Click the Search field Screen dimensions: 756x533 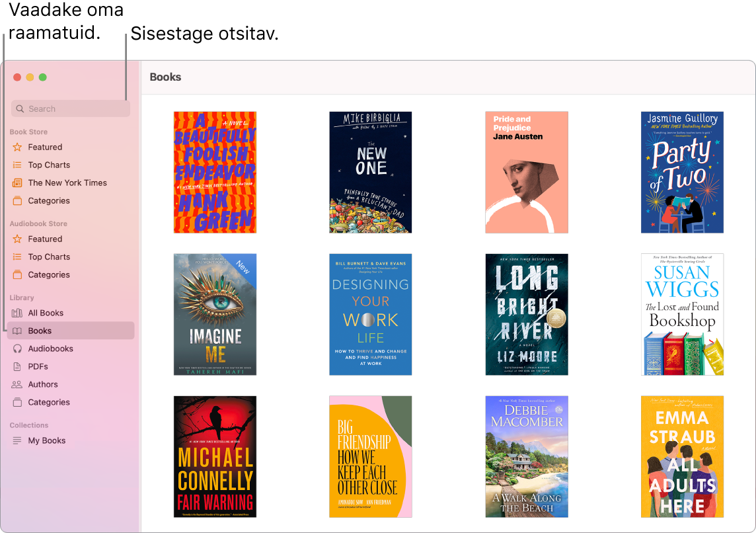[70, 108]
